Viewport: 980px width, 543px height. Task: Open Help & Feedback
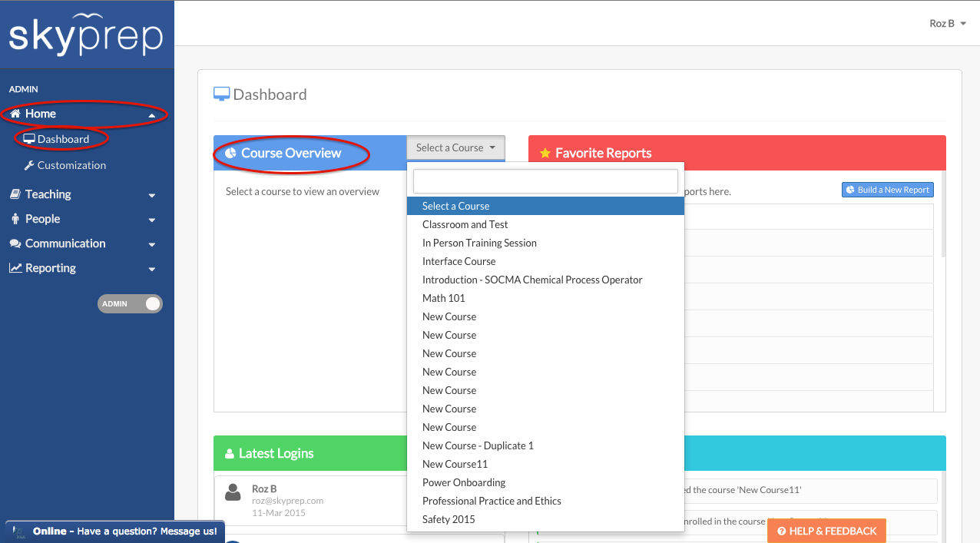pyautogui.click(x=826, y=531)
